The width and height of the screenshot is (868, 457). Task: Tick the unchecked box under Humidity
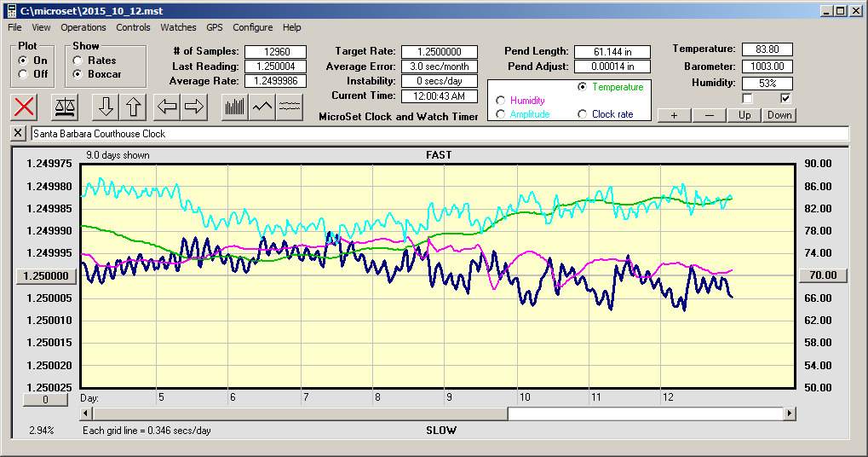(x=748, y=98)
